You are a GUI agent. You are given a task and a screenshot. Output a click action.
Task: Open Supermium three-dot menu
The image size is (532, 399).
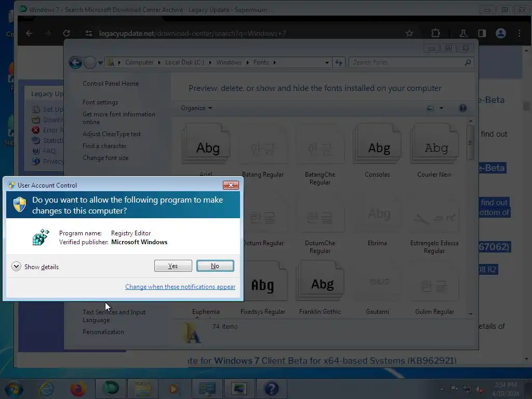coord(520,33)
